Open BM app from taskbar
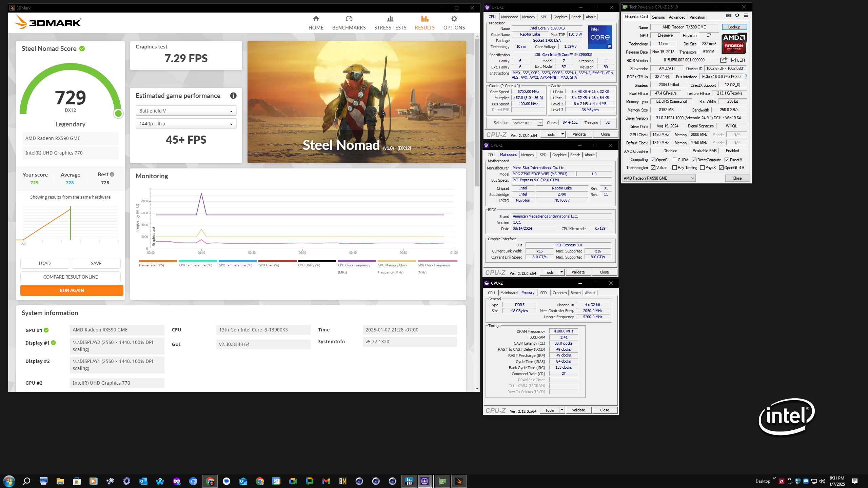Viewport: 868px width, 488px height. (x=342, y=481)
